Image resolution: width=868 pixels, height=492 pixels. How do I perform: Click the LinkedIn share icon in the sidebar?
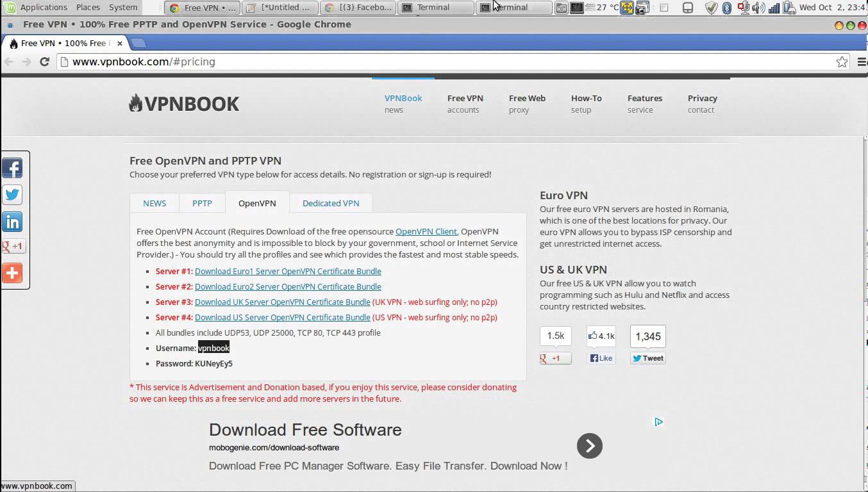click(x=12, y=222)
